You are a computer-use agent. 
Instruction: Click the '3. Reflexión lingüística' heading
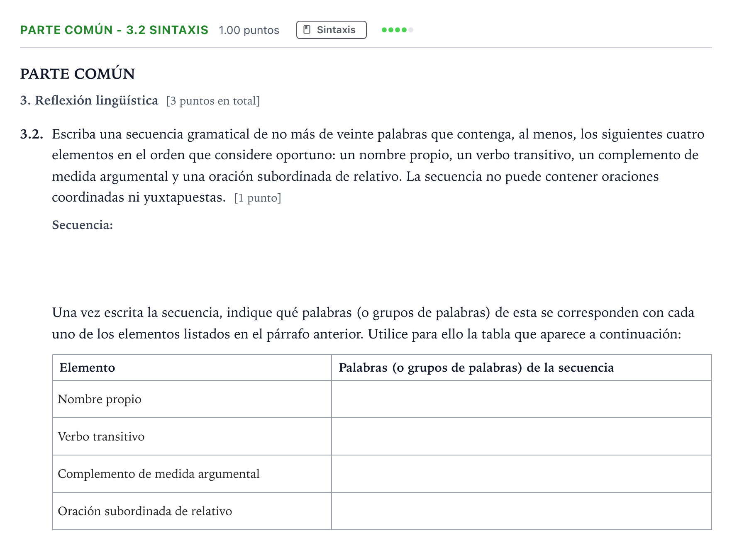point(89,100)
